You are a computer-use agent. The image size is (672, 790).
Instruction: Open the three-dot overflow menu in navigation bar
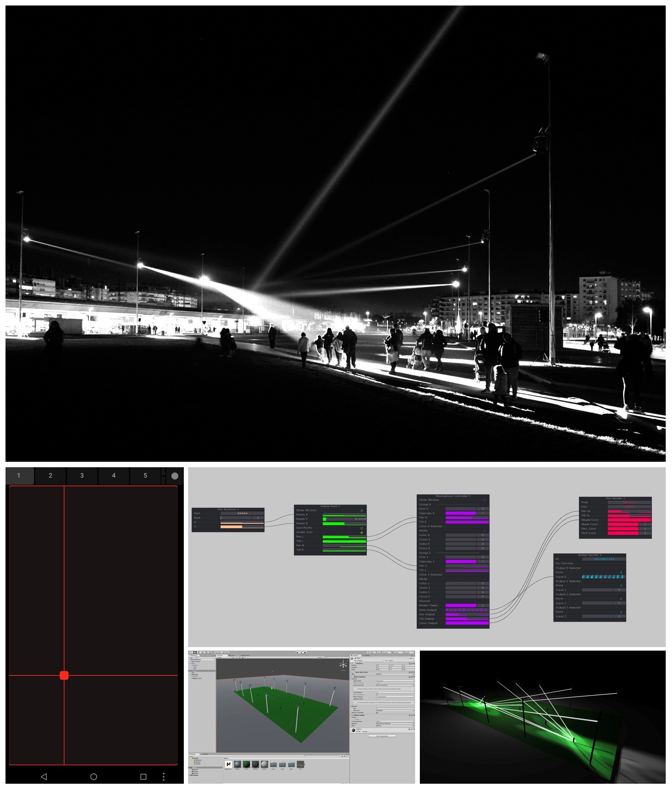[x=164, y=777]
